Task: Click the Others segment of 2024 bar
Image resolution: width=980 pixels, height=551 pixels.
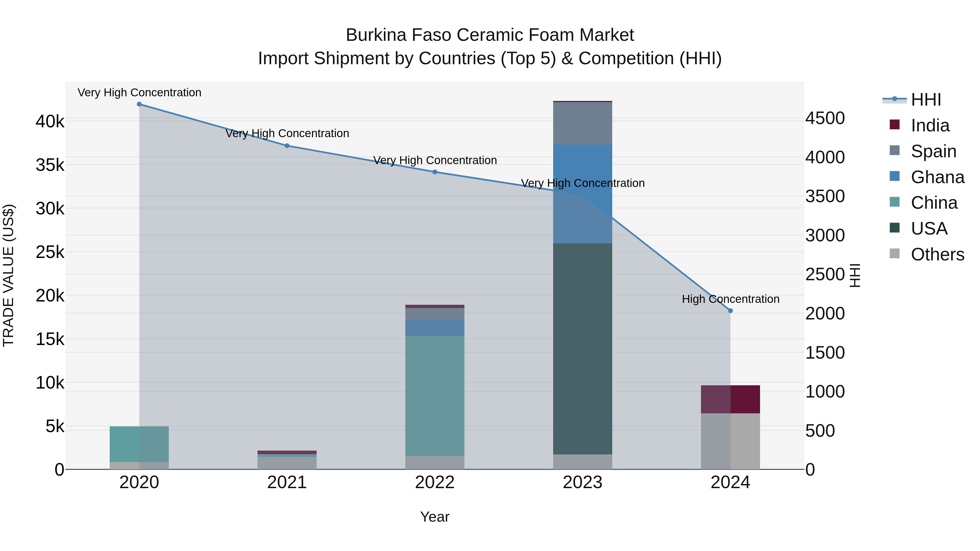Action: point(730,441)
